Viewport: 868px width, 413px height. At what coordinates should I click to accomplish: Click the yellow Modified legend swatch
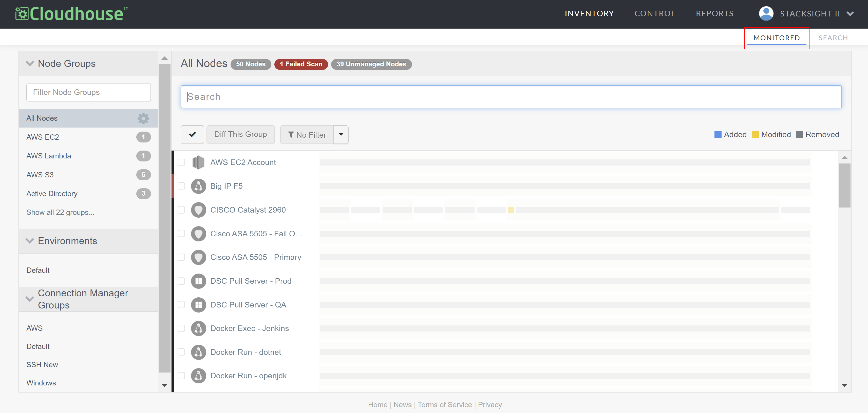coord(755,135)
